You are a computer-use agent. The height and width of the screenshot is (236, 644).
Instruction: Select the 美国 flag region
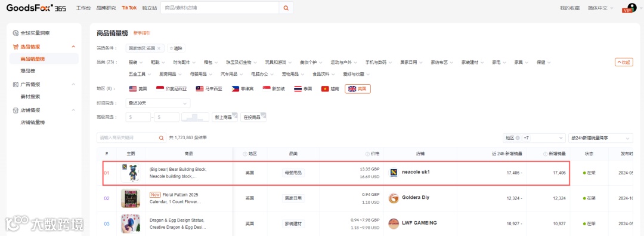138,88
